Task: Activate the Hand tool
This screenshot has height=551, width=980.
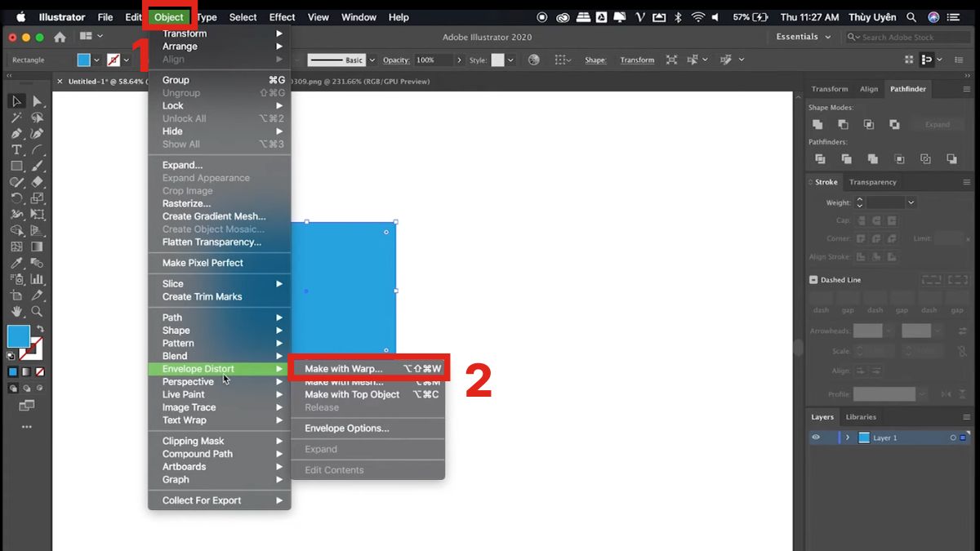Action: pos(16,312)
